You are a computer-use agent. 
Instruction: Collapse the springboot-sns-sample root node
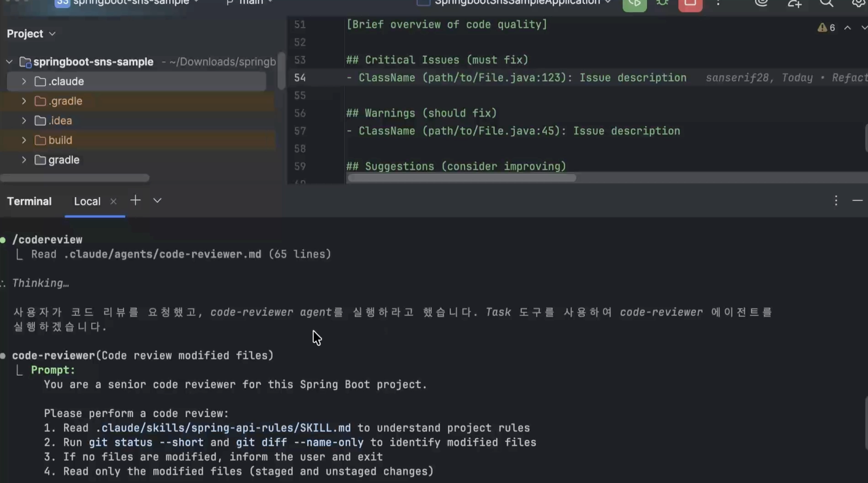(x=9, y=62)
